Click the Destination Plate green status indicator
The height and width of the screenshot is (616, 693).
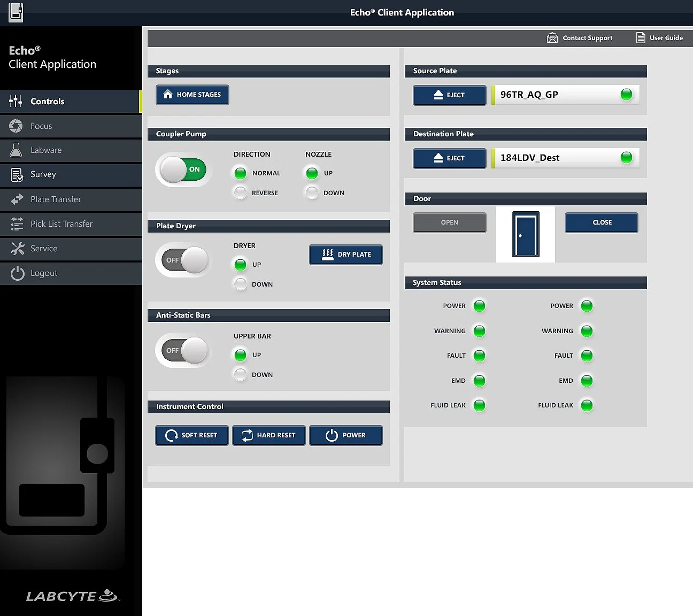point(626,158)
